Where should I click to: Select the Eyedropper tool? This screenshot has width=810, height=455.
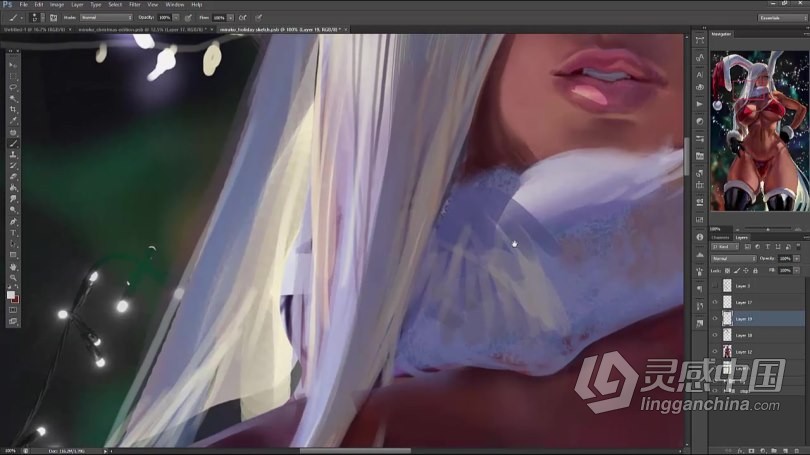13,121
